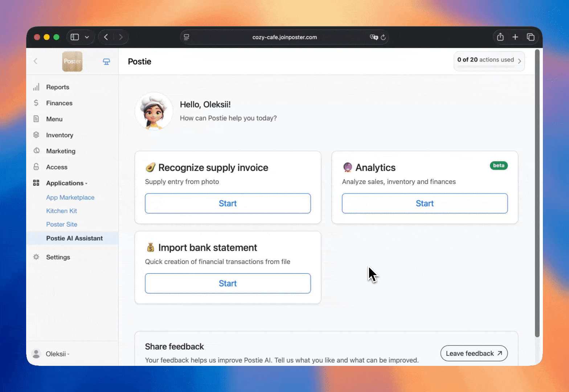Open the Oleksii user account dropdown
569x392 pixels.
click(x=56, y=354)
